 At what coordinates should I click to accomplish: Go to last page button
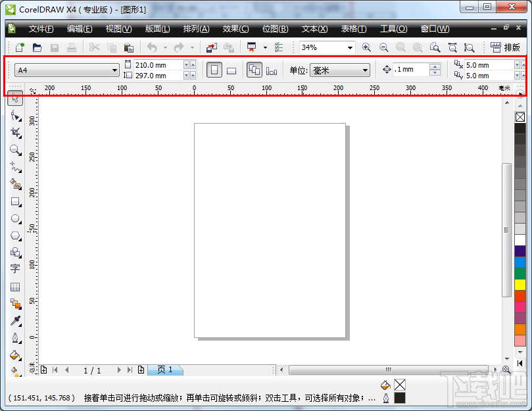point(130,370)
